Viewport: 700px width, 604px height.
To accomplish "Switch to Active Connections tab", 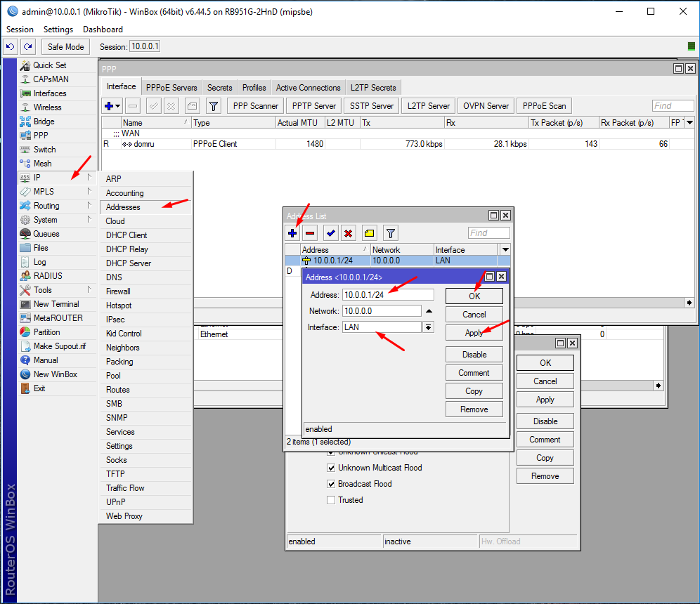I will [x=308, y=87].
